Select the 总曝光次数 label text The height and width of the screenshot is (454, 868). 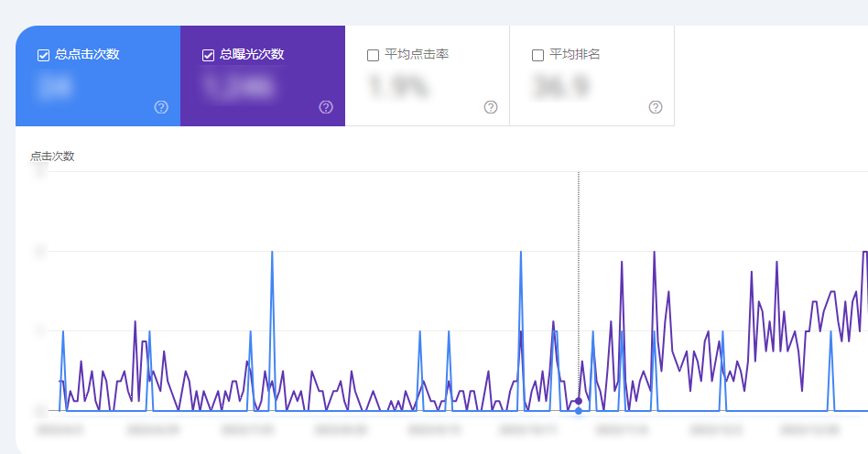252,54
